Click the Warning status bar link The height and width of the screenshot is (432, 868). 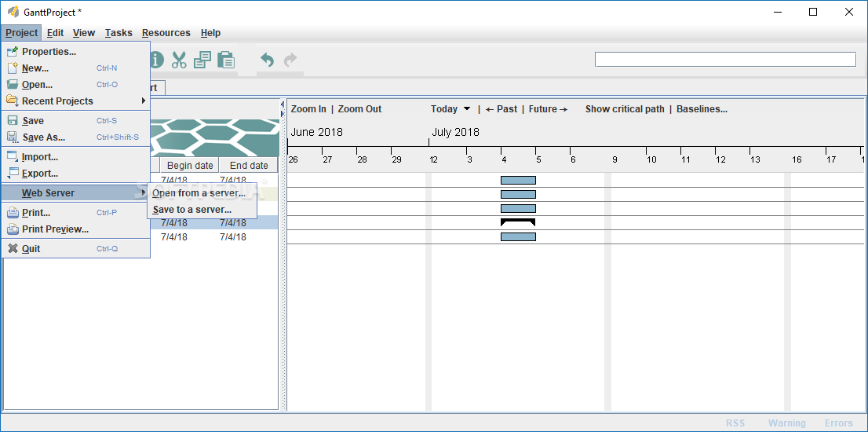click(786, 423)
